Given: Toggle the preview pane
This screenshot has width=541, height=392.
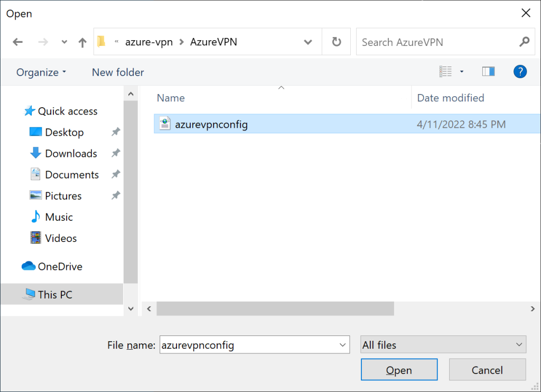Looking at the screenshot, I should tap(488, 71).
